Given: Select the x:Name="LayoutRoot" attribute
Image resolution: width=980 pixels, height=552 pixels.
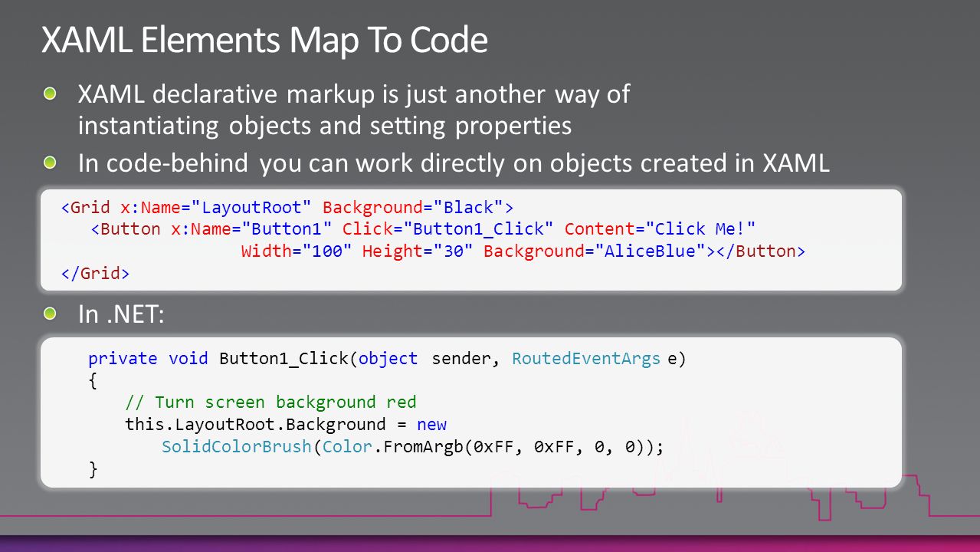Looking at the screenshot, I should [x=216, y=207].
